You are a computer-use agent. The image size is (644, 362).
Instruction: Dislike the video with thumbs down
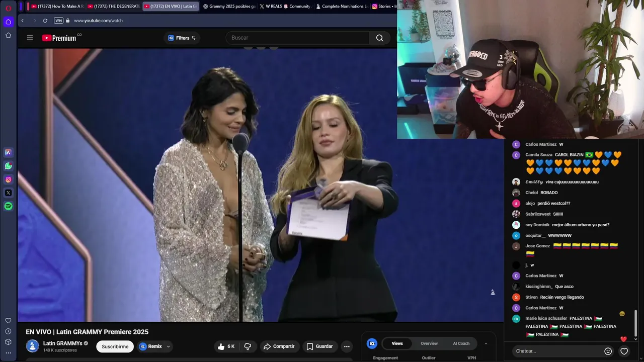click(248, 346)
